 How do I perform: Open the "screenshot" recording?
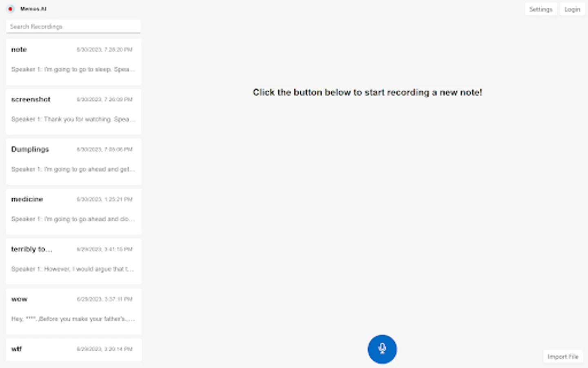click(x=73, y=112)
